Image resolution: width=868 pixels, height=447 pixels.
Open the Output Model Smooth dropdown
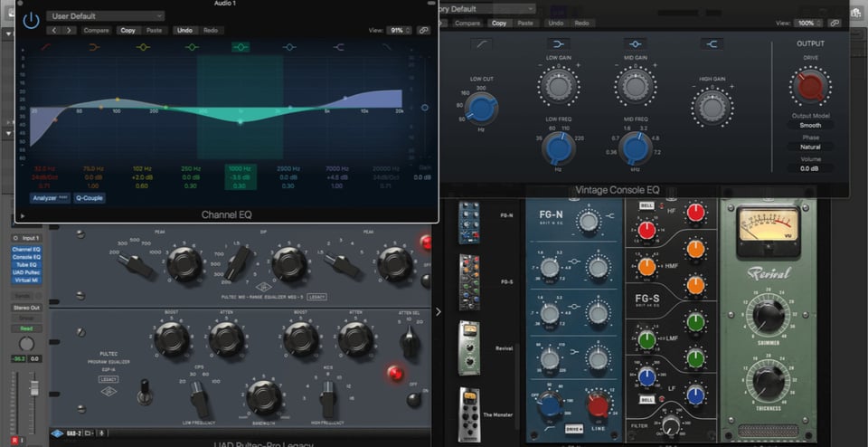(x=810, y=125)
